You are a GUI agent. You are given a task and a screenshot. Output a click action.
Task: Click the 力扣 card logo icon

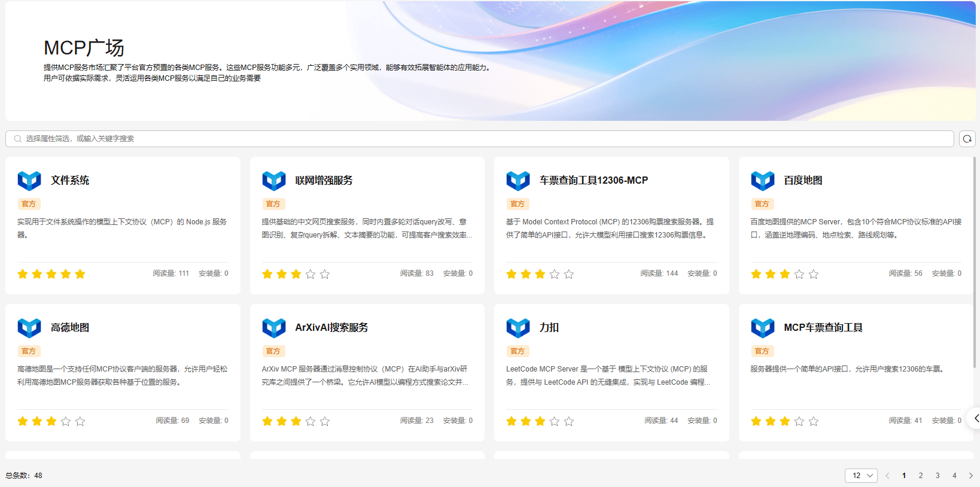[518, 327]
